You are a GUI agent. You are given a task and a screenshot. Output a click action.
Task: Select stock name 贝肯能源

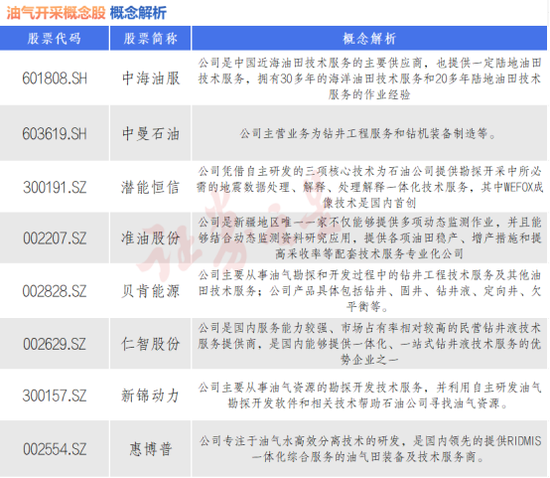coord(150,291)
